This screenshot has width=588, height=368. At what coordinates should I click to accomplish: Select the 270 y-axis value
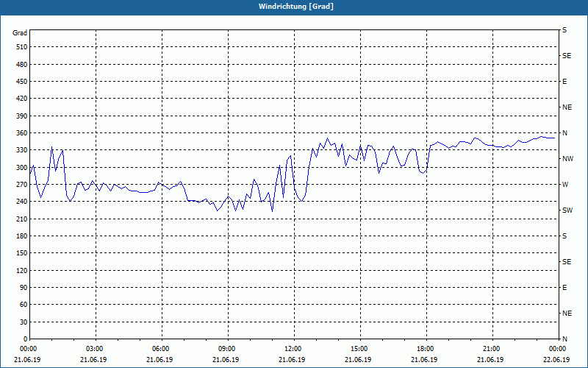(x=22, y=185)
